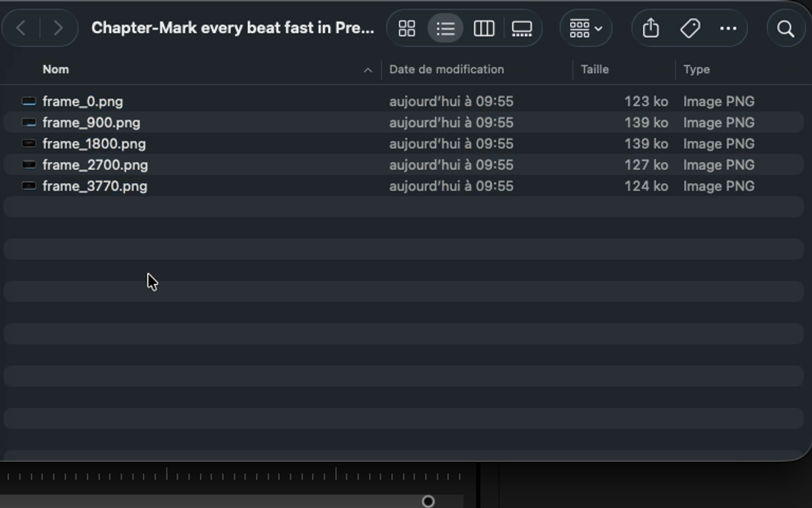The image size is (812, 508).
Task: Open the group-by options dropdown
Action: 586,28
